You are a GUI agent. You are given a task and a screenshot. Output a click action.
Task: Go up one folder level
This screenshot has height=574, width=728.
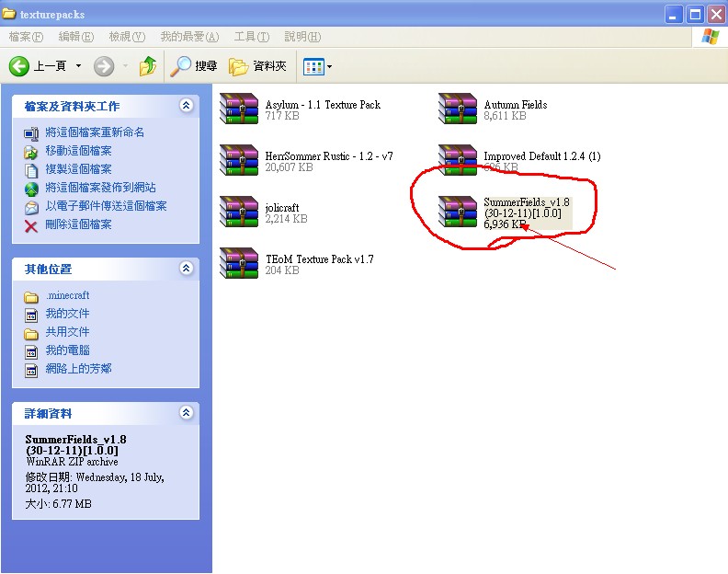coord(148,66)
